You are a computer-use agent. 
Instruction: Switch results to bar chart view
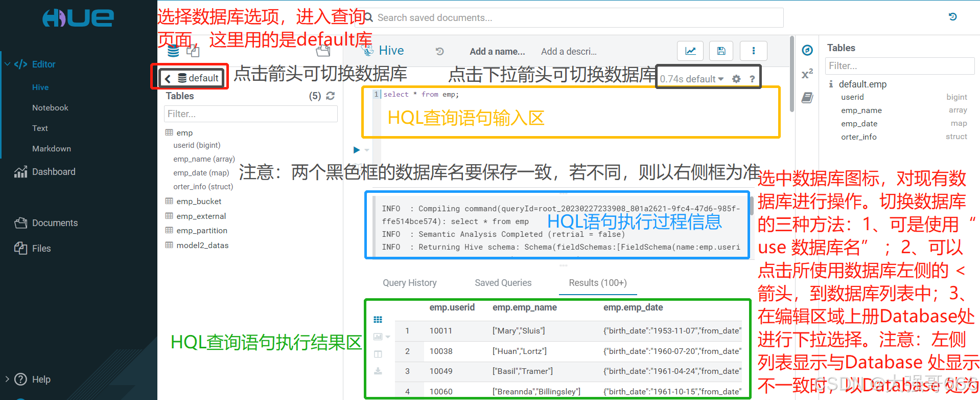coord(378,337)
